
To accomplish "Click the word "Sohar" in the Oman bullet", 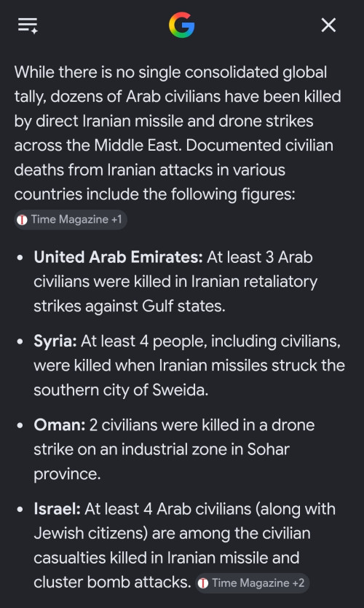I will (268, 449).
